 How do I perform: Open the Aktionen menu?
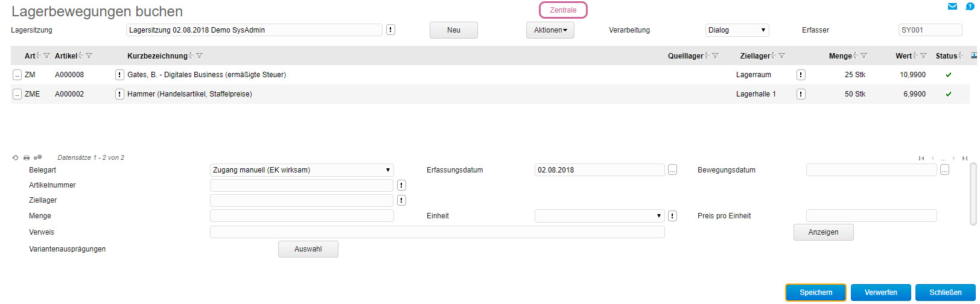pos(550,30)
